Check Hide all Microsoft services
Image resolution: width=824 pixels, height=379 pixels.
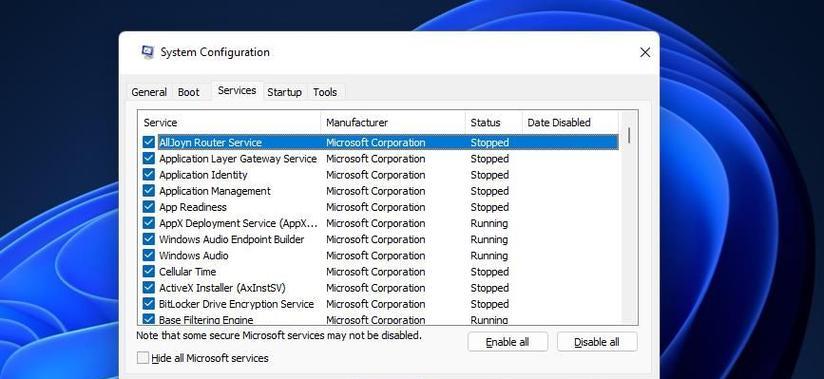pos(143,358)
